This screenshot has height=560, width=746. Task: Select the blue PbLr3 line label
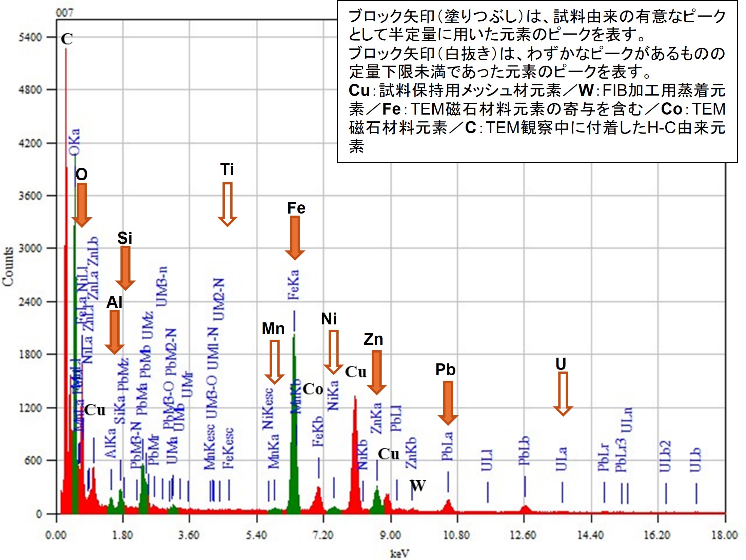click(621, 455)
